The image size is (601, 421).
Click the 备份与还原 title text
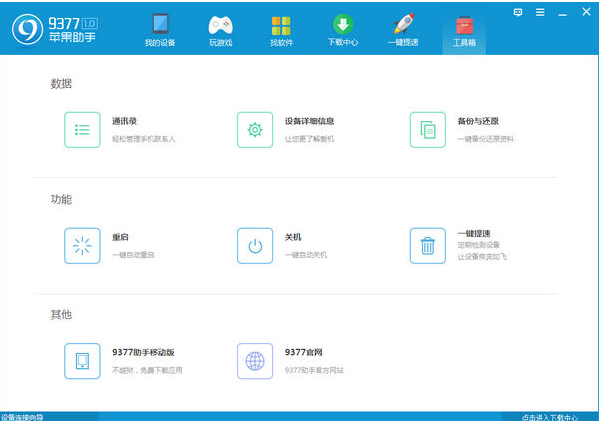tap(478, 121)
